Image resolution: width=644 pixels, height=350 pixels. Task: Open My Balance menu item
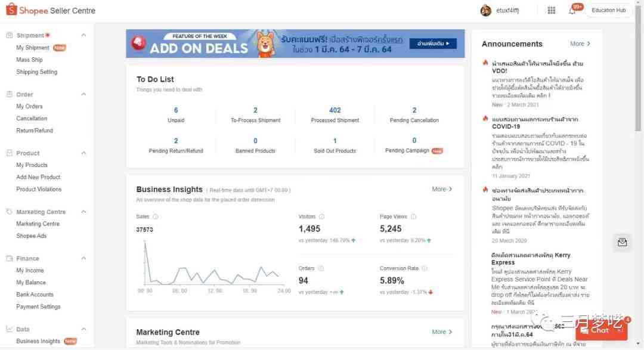click(31, 282)
